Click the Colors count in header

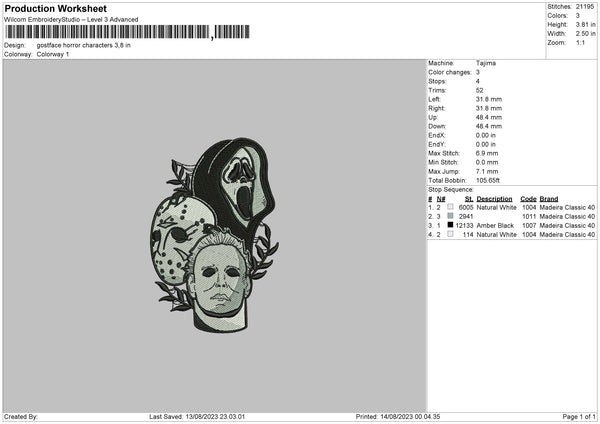(578, 16)
